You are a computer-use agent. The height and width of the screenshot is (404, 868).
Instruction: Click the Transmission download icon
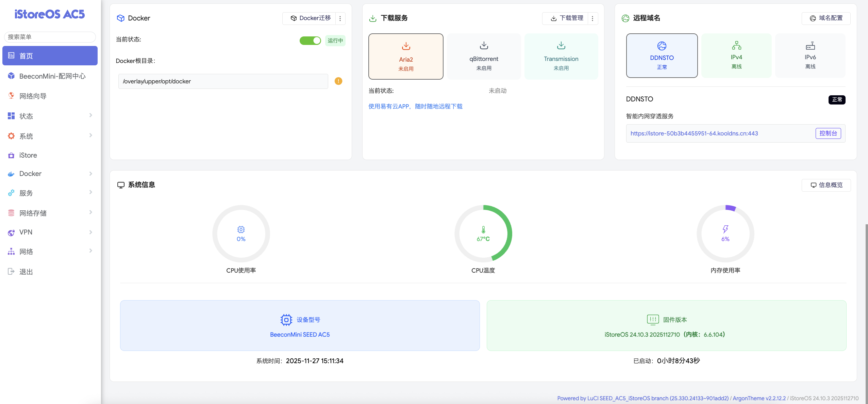pos(561,45)
